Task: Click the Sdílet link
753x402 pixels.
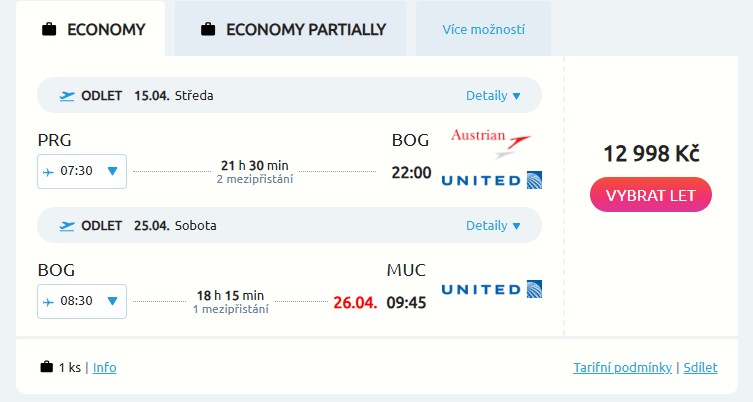Action: point(700,367)
